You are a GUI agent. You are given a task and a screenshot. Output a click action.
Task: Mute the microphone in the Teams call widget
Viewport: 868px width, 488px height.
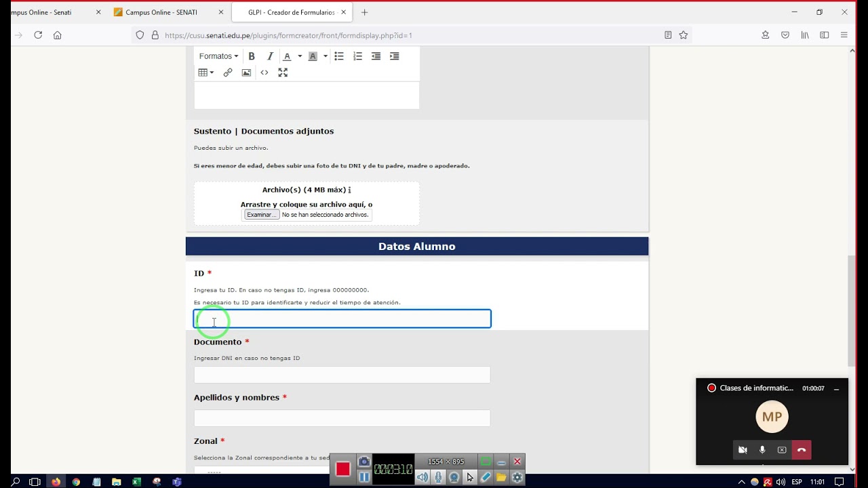click(762, 449)
